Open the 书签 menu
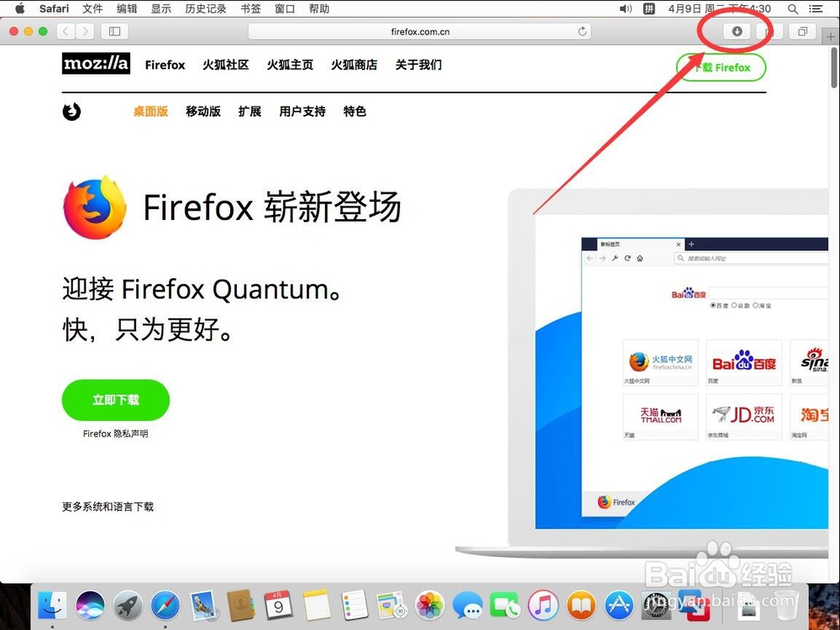The height and width of the screenshot is (630, 840). tap(250, 8)
